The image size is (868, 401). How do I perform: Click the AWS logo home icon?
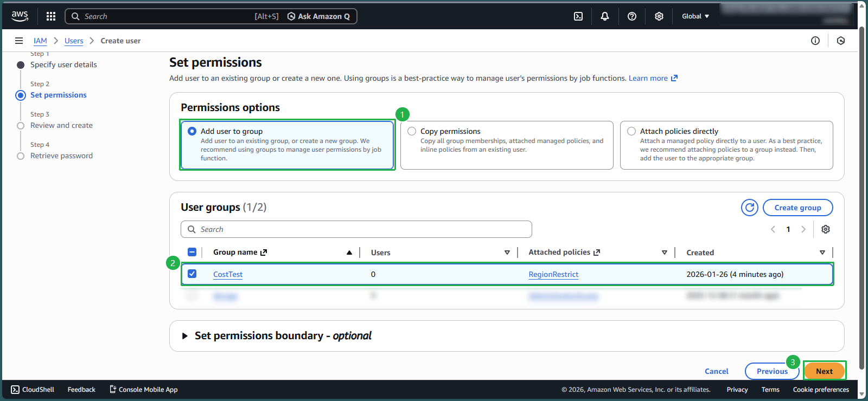20,16
